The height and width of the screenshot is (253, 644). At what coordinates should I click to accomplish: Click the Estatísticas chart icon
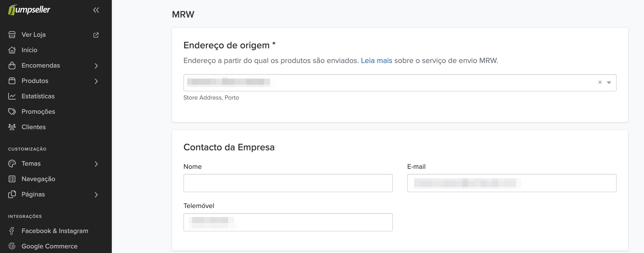[x=12, y=96]
